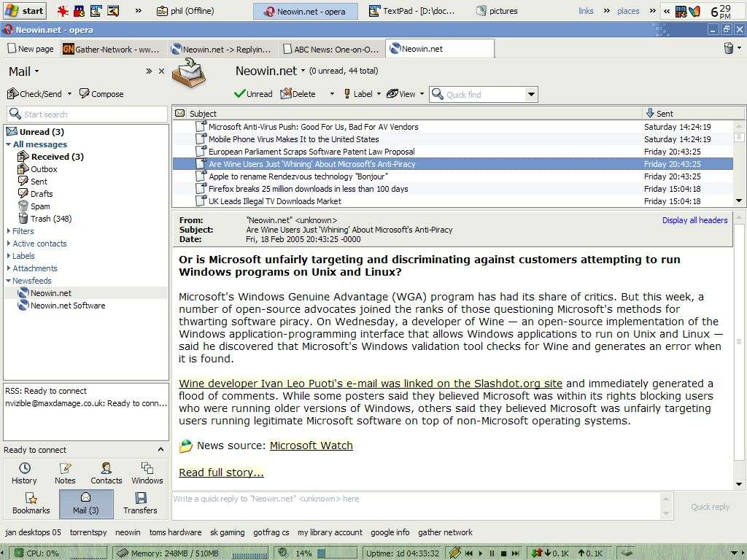This screenshot has width=747, height=560.
Task: Select the Mail (3) panel button
Action: pyautogui.click(x=86, y=503)
